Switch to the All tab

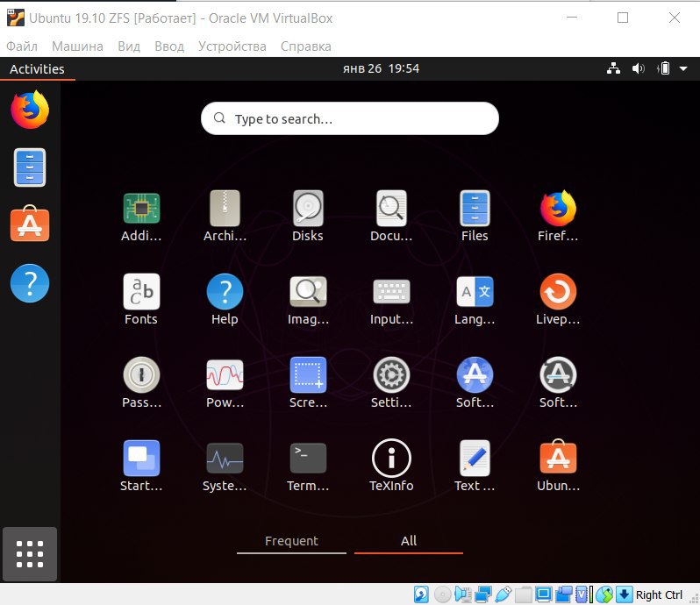click(x=409, y=541)
